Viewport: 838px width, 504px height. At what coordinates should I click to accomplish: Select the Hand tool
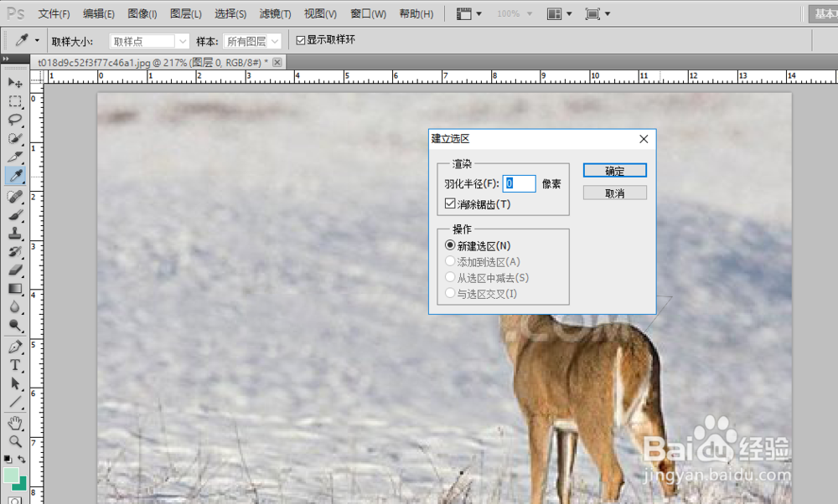15,424
